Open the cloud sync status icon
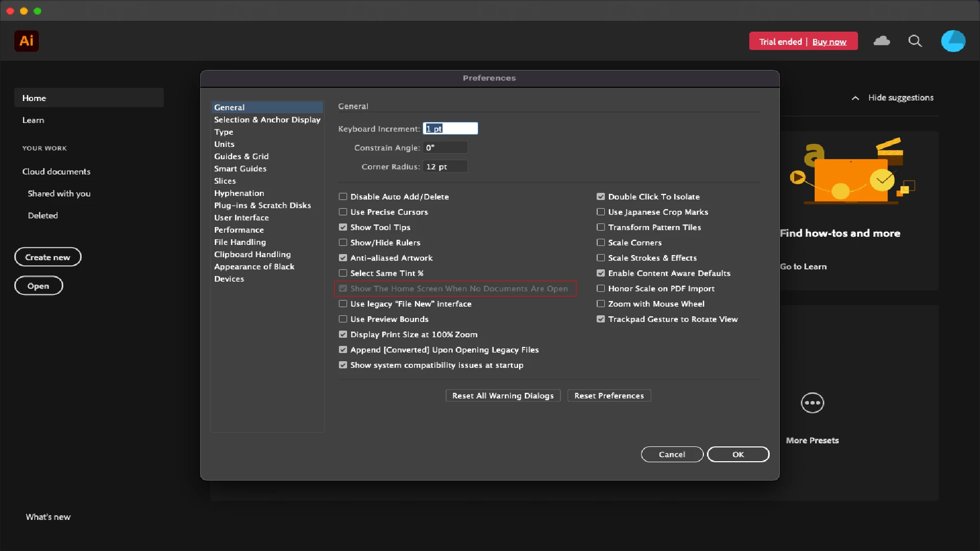 (x=881, y=41)
